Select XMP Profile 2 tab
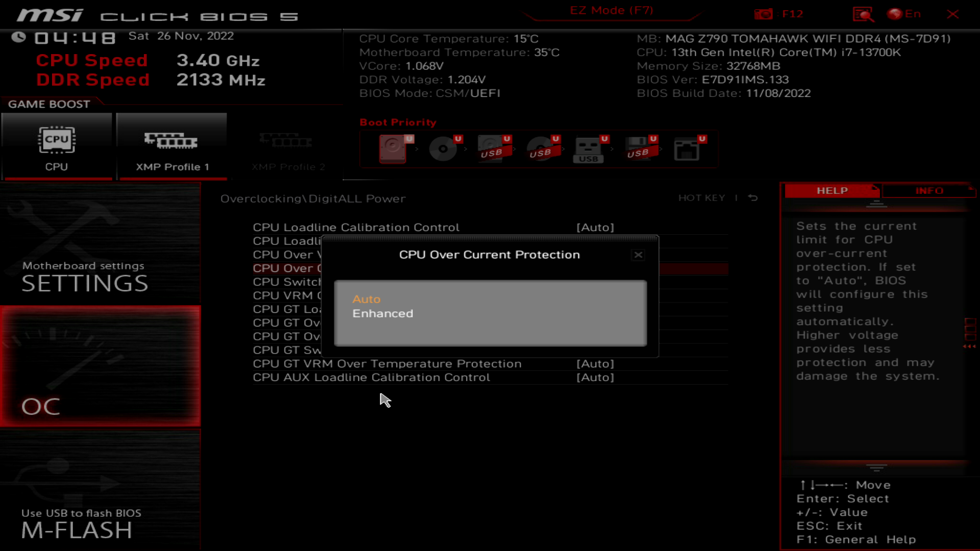The image size is (980, 551). click(287, 146)
